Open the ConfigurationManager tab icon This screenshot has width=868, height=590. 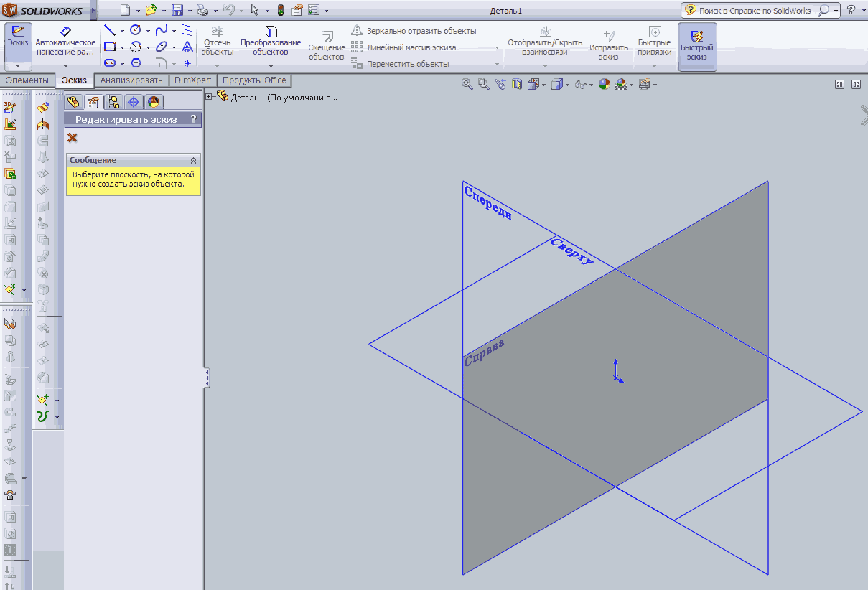coord(113,101)
